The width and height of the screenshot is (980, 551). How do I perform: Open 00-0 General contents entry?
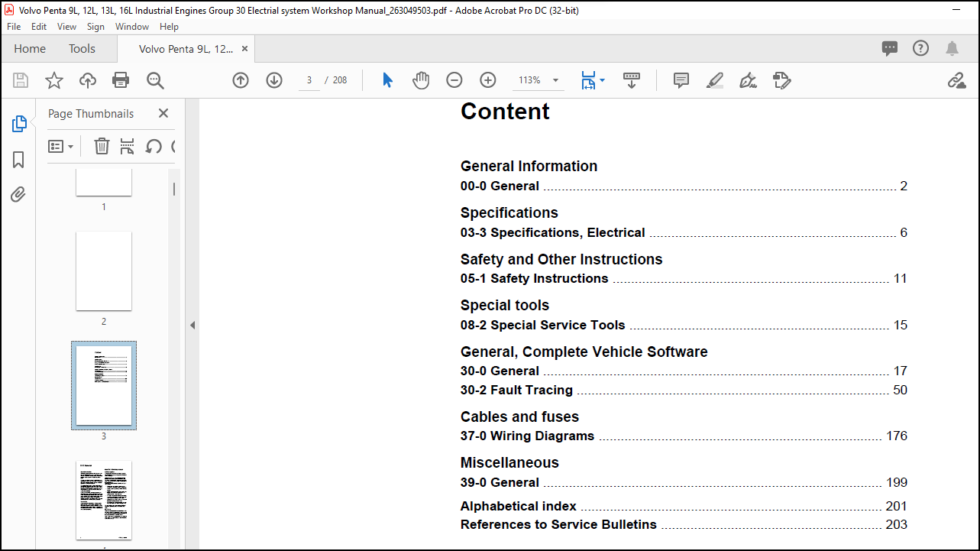coord(684,186)
